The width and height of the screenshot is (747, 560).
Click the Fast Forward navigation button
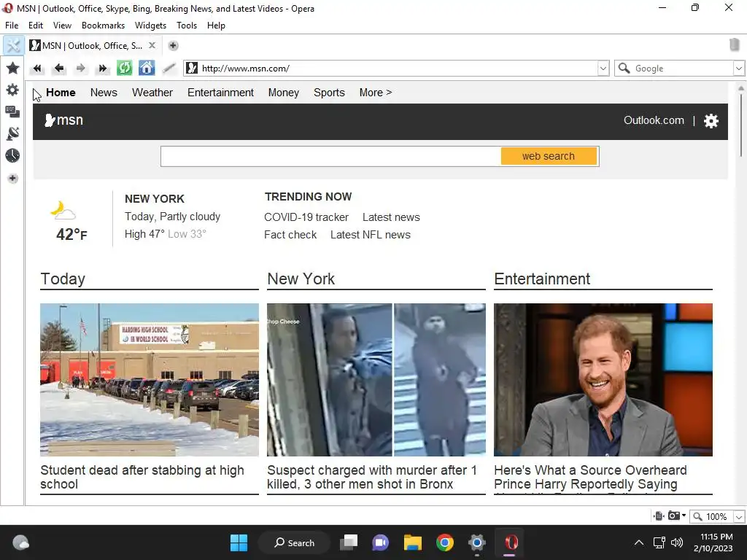coord(103,68)
